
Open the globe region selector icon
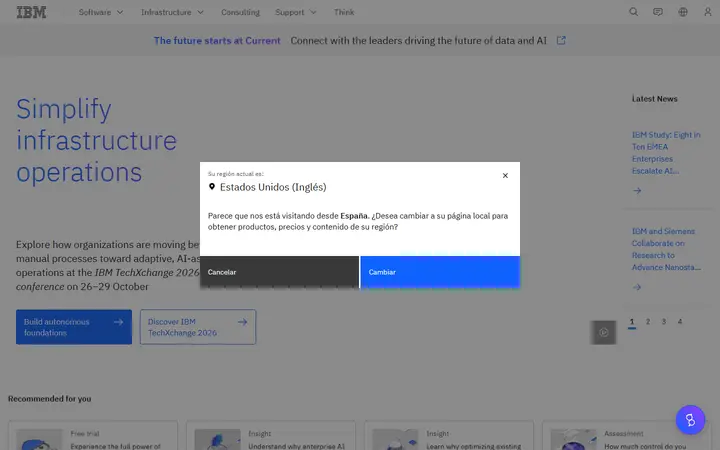tap(683, 12)
